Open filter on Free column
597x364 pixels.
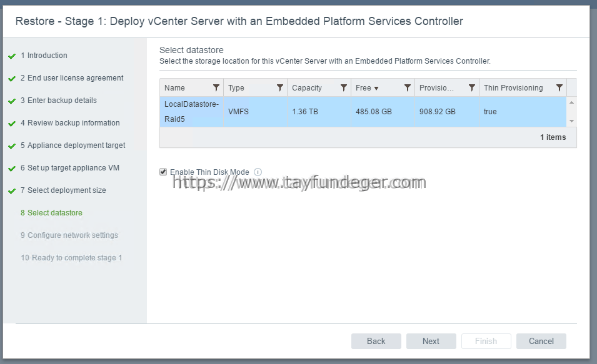tap(408, 88)
